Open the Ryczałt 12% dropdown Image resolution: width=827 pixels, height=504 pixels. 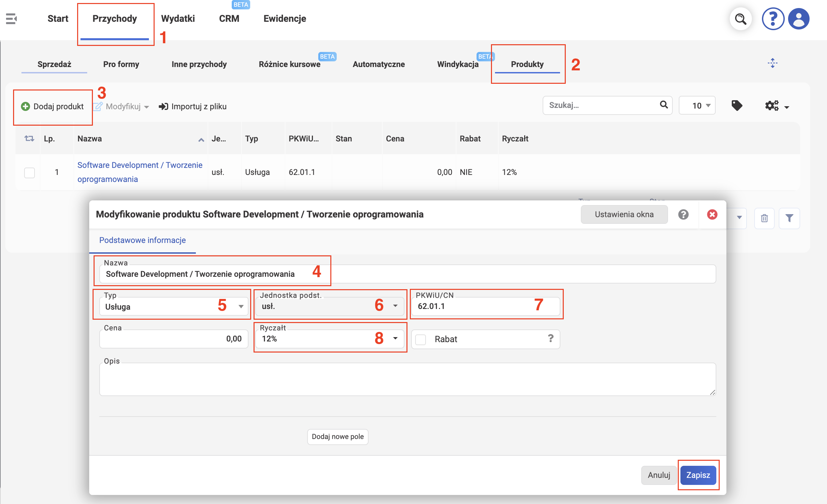(329, 339)
